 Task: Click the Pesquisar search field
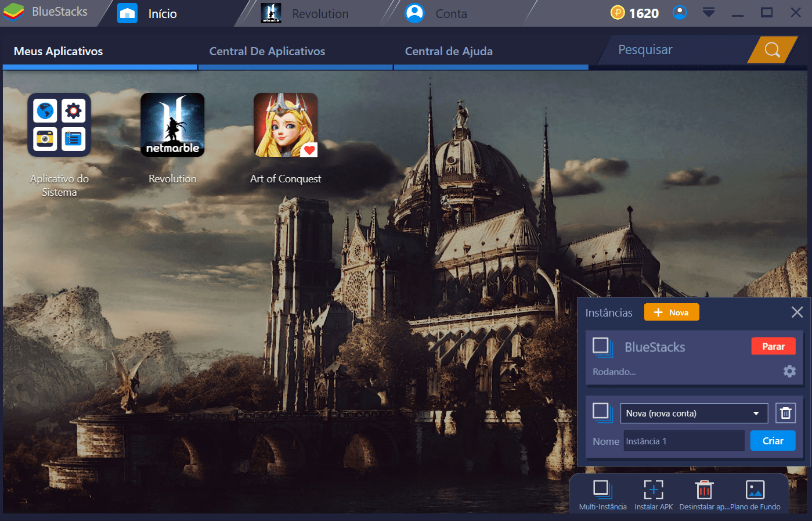[x=676, y=50]
